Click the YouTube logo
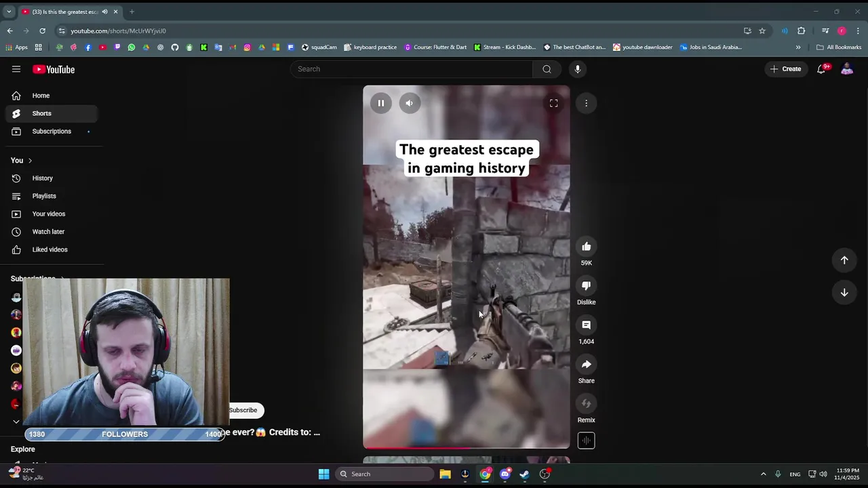868x488 pixels. pyautogui.click(x=54, y=69)
